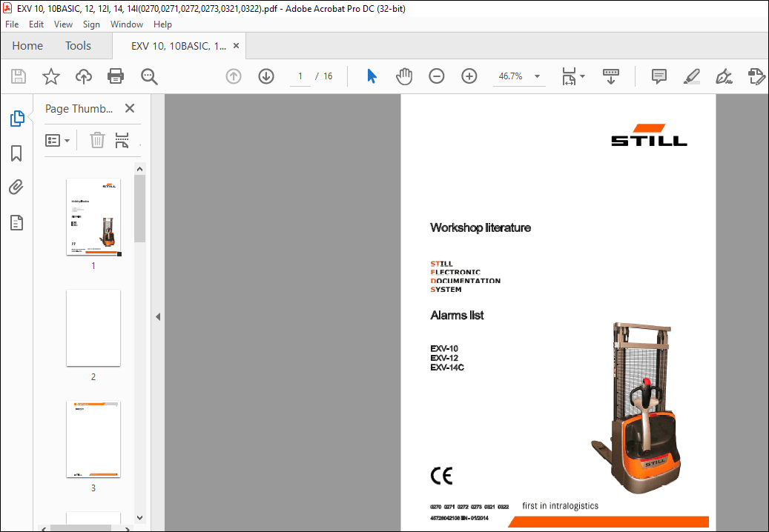Collapse the navigation pane
Screen dimensions: 769x532
pos(157,316)
